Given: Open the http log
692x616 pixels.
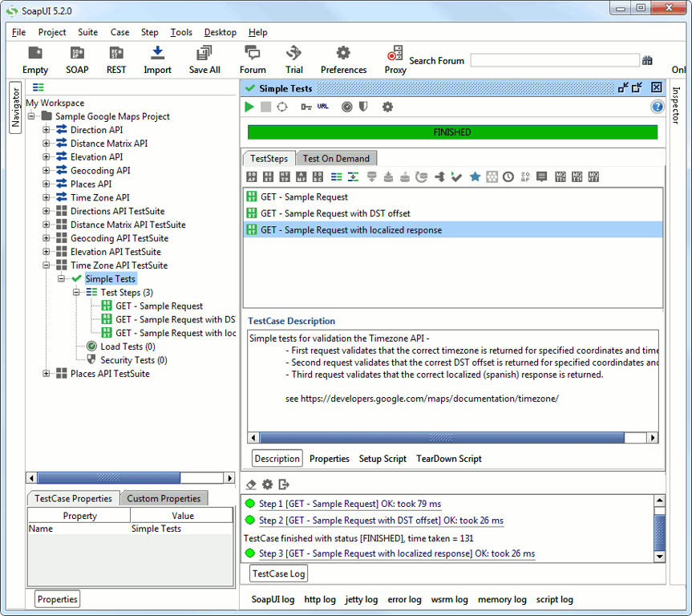Looking at the screenshot, I should click(x=319, y=599).
